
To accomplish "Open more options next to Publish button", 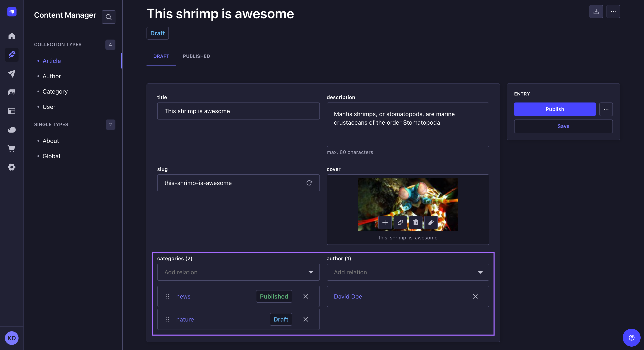I will click(606, 109).
